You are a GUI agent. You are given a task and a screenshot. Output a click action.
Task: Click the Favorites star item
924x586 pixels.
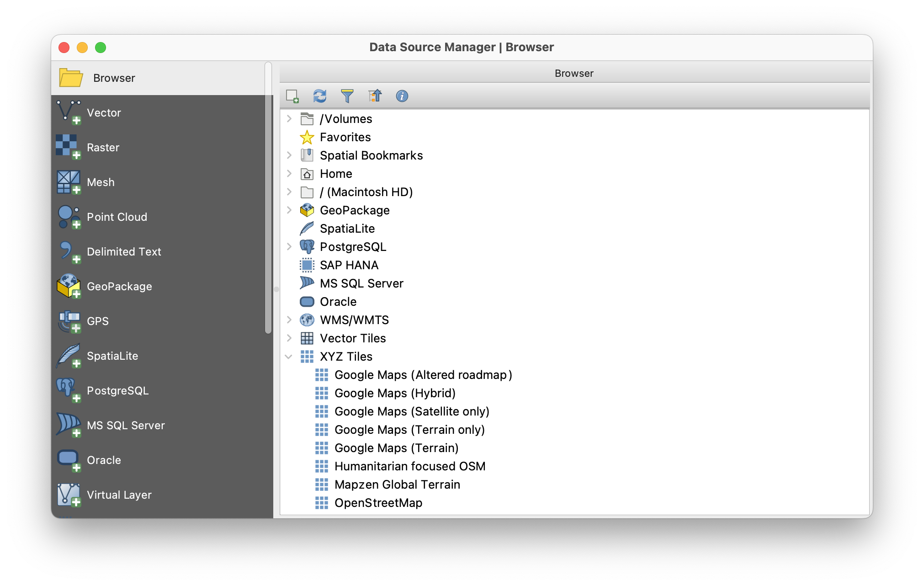(x=345, y=137)
